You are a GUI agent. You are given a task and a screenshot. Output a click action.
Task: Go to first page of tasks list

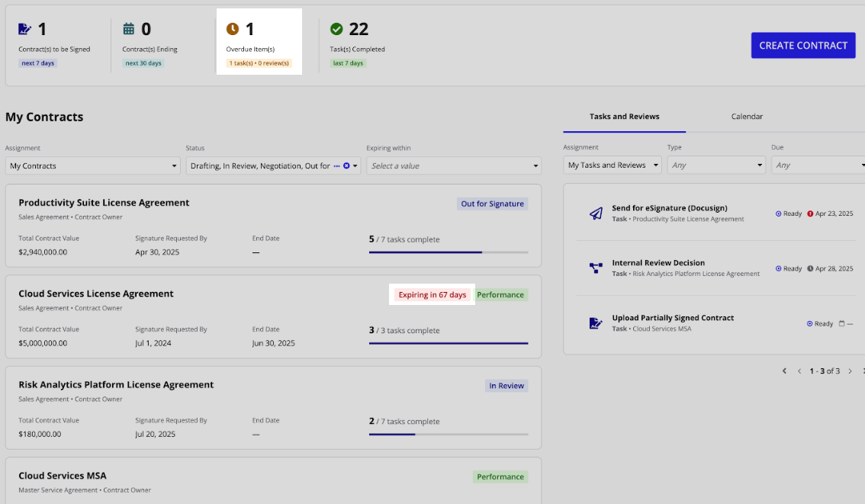coord(784,371)
